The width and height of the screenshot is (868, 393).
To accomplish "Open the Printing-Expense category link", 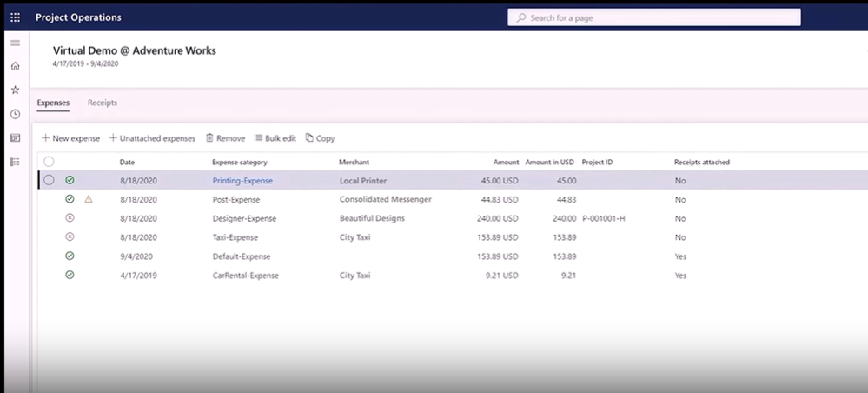I will [242, 181].
